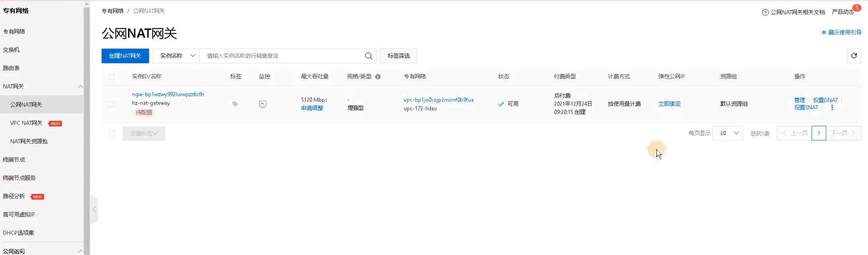Click the search magnifier icon
Viewport: 868px width, 255px height.
(368, 56)
